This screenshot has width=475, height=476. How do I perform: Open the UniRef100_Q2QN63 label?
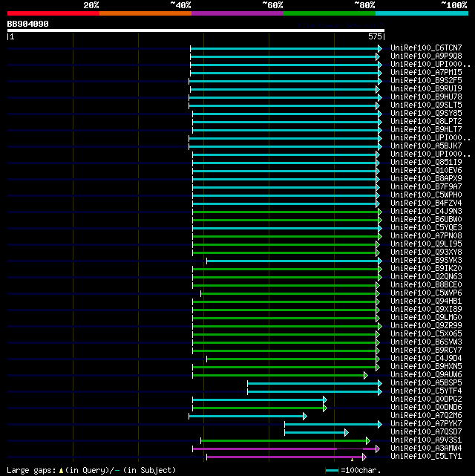[x=426, y=277]
